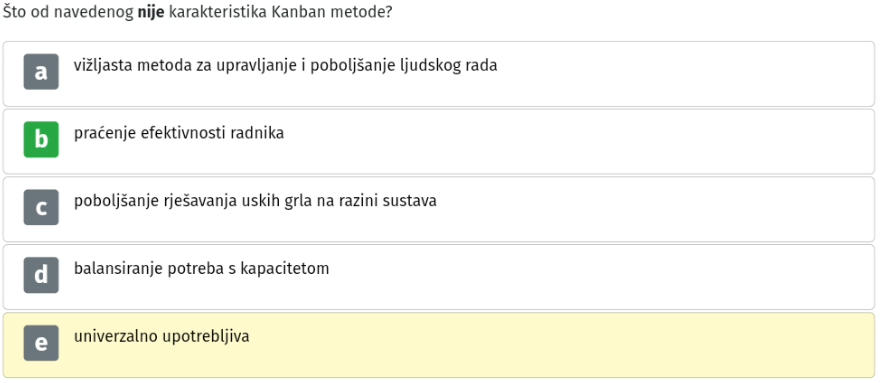Choose answer 'univerzalno upotrebljiva'
Screen dimensions: 882x383
[161, 337]
